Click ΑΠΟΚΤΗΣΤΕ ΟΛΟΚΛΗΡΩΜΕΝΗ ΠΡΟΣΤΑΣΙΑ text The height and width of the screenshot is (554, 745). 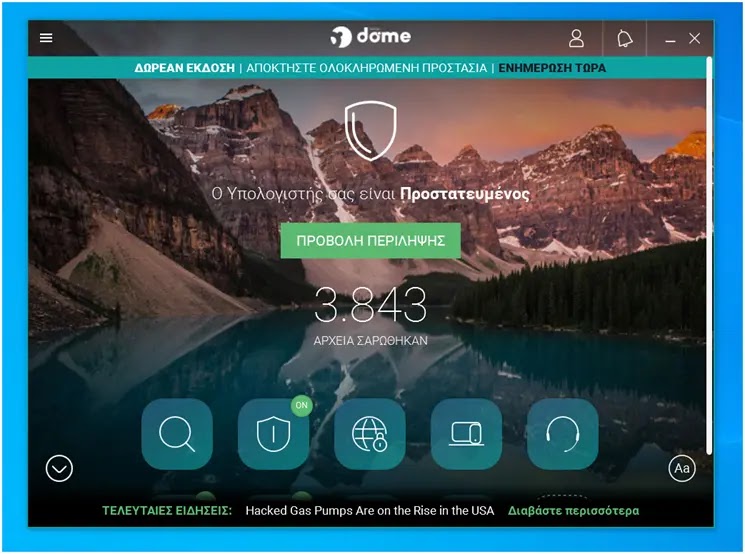point(366,68)
